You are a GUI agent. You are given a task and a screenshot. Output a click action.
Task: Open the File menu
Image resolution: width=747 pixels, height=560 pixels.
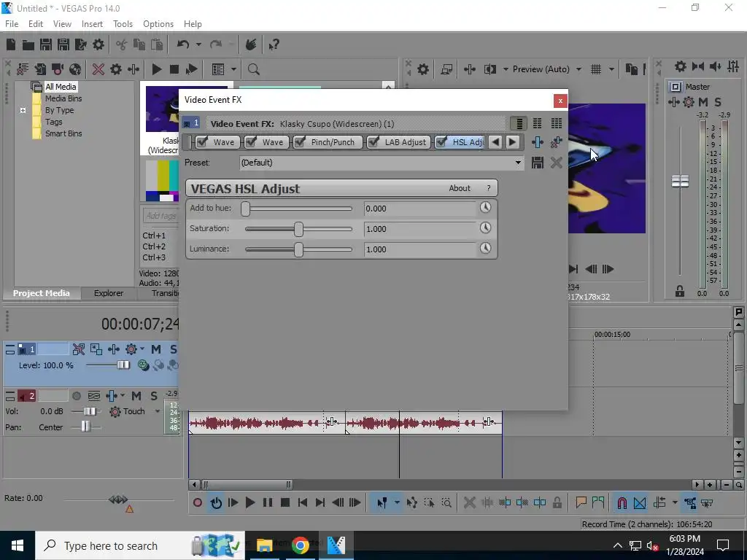pyautogui.click(x=12, y=24)
